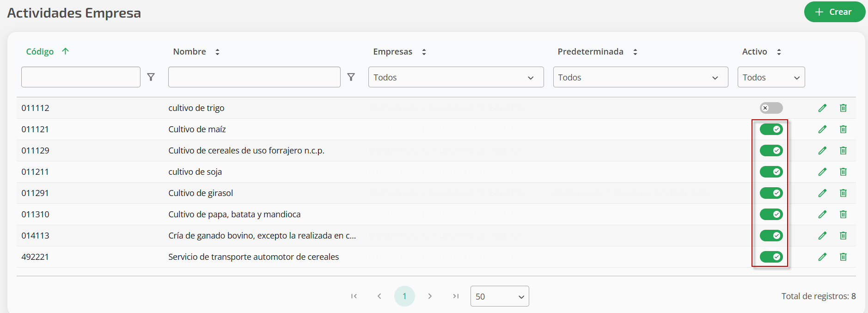Edit the cultivo de trigo row

(822, 108)
